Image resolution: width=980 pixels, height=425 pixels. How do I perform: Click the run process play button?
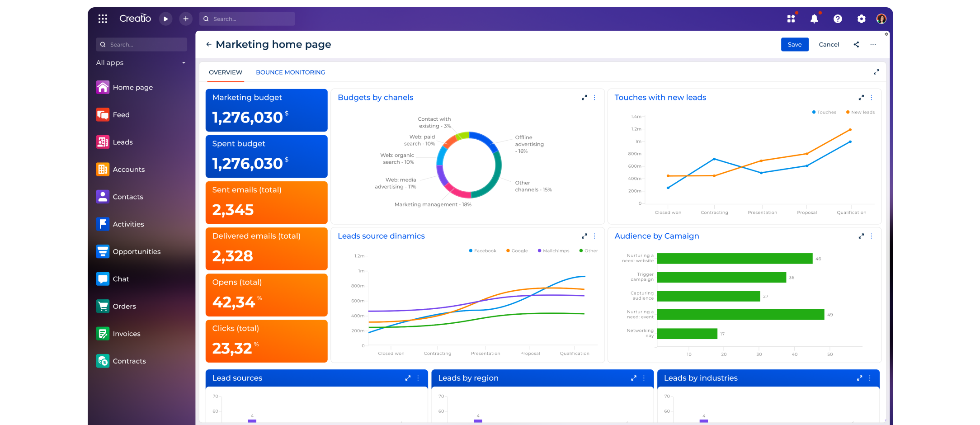[x=166, y=19]
